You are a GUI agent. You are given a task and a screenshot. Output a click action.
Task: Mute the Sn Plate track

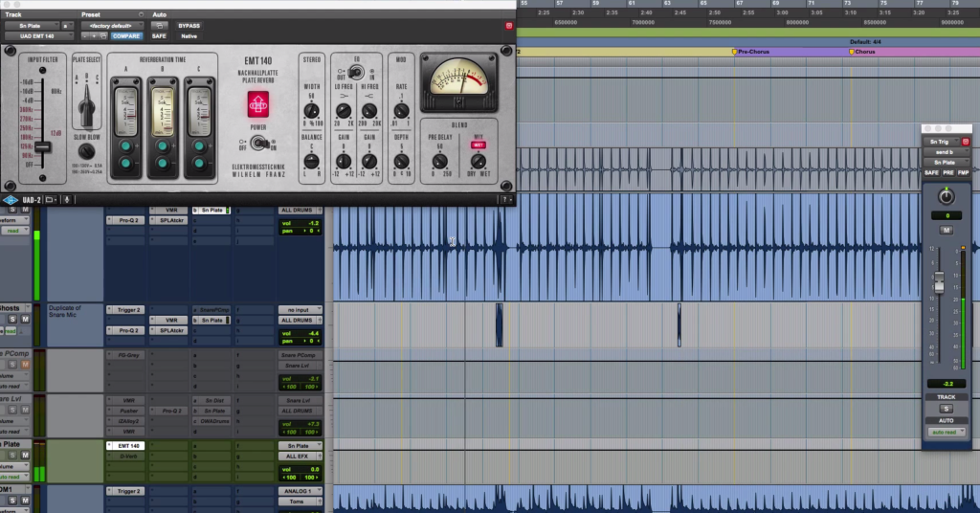[x=25, y=455]
